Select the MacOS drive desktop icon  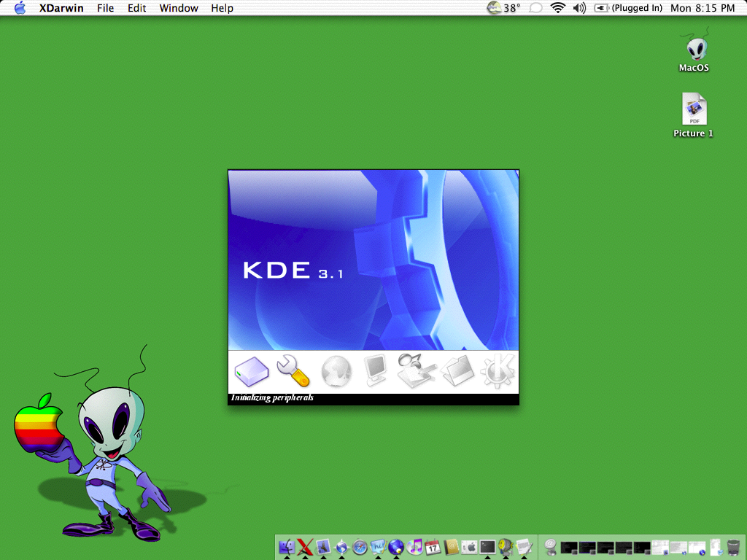pos(694,52)
